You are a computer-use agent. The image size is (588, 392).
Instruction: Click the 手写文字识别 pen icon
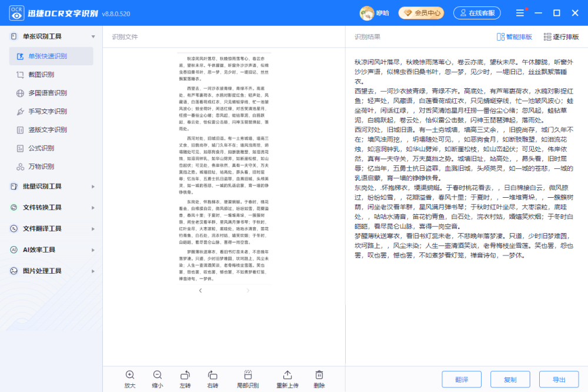click(x=20, y=111)
